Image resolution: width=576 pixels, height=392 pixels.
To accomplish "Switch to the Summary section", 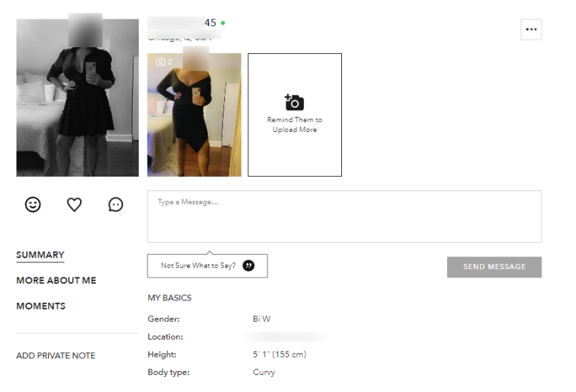I will pyautogui.click(x=40, y=255).
